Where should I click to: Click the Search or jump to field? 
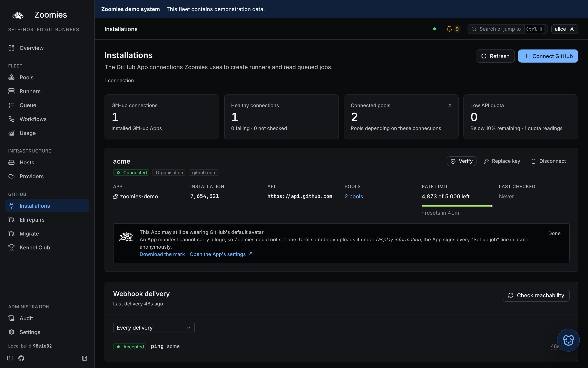click(x=507, y=29)
